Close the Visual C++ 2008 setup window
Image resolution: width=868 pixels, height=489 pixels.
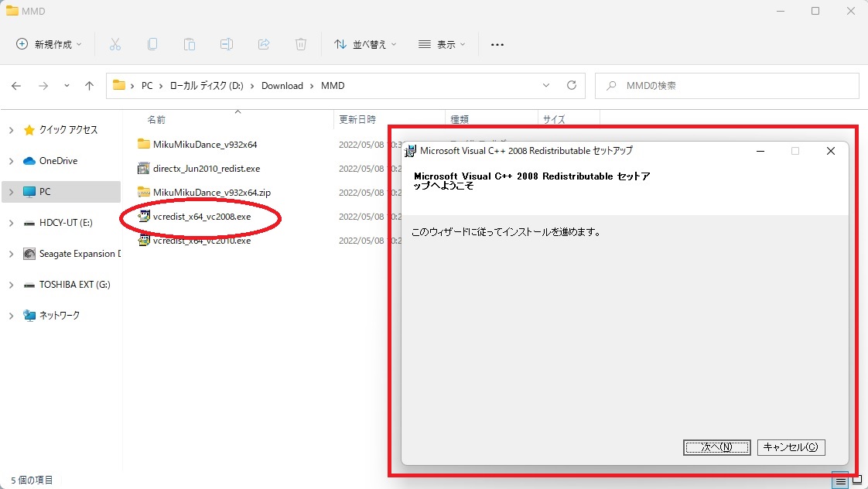pyautogui.click(x=830, y=151)
